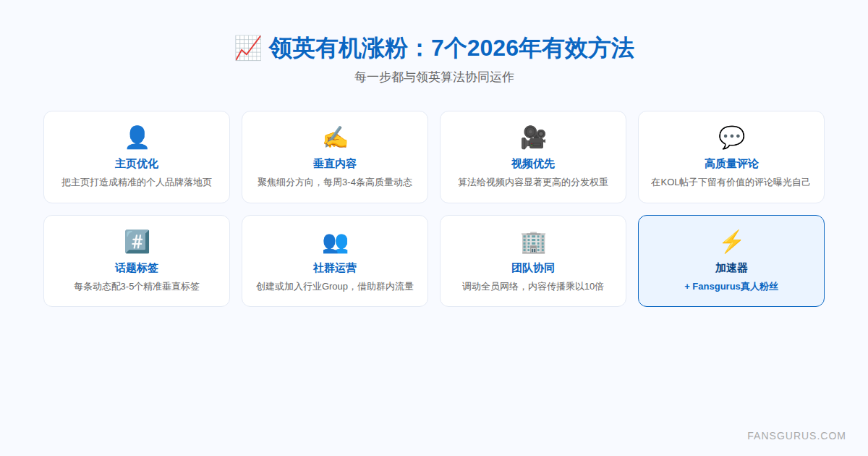Click the 垂直内容 heading text
Viewport: 868px width, 456px height.
pos(334,163)
